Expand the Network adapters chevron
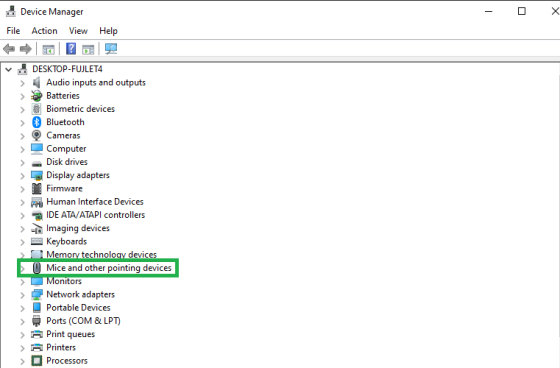Image resolution: width=560 pixels, height=368 pixels. point(22,295)
